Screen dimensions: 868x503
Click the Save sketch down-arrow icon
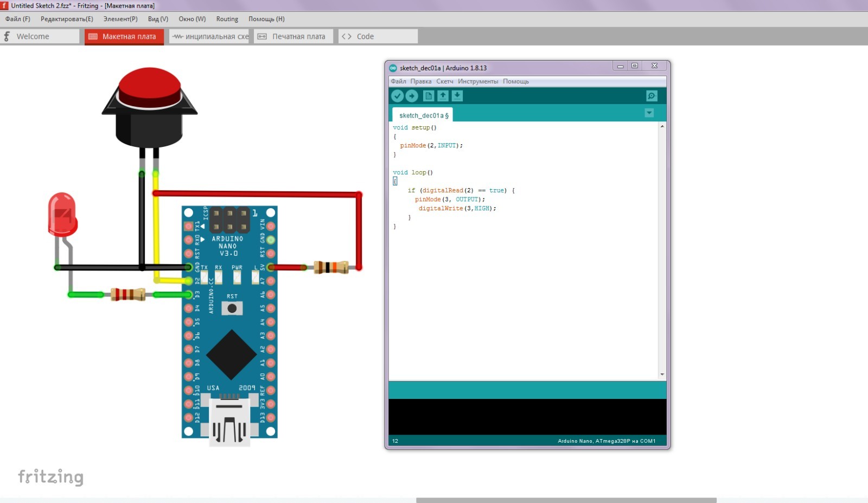[x=457, y=96]
